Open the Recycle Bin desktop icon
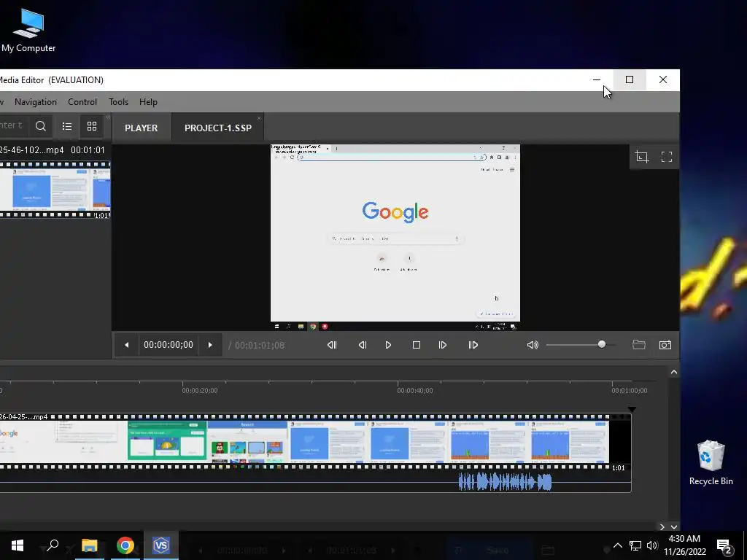This screenshot has width=747, height=560. pyautogui.click(x=711, y=463)
